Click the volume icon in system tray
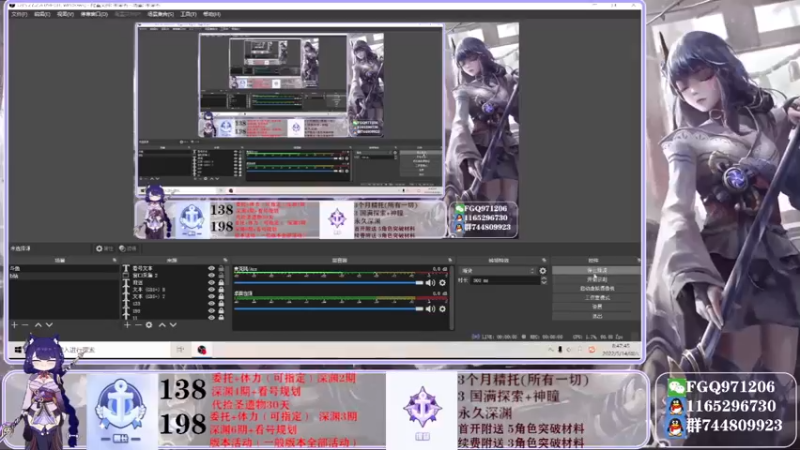Viewport: 800px width, 450px height. 569,349
